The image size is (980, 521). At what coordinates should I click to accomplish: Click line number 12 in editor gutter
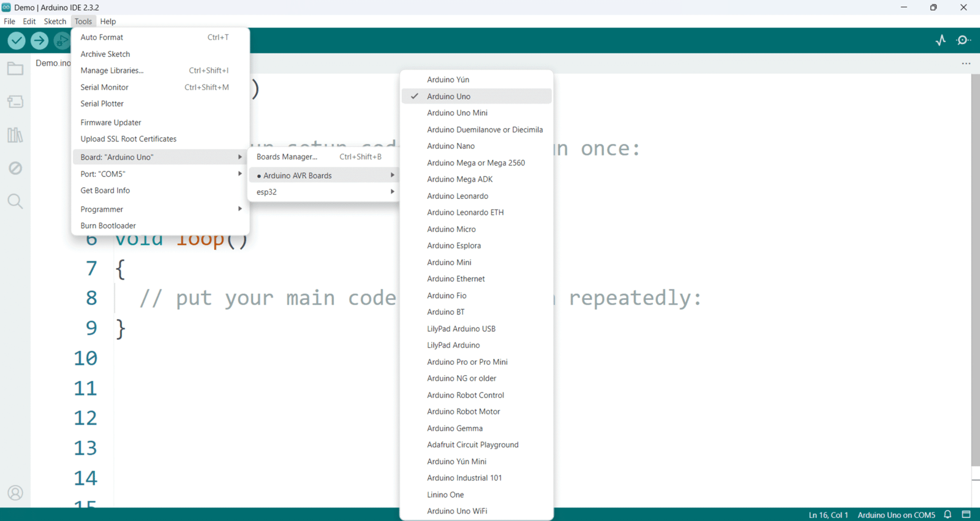(85, 418)
